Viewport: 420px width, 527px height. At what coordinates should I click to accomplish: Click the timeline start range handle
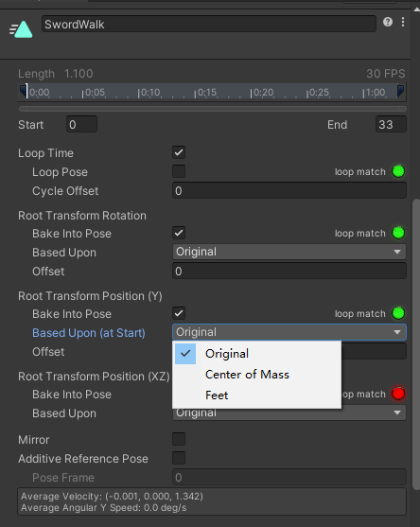click(24, 91)
